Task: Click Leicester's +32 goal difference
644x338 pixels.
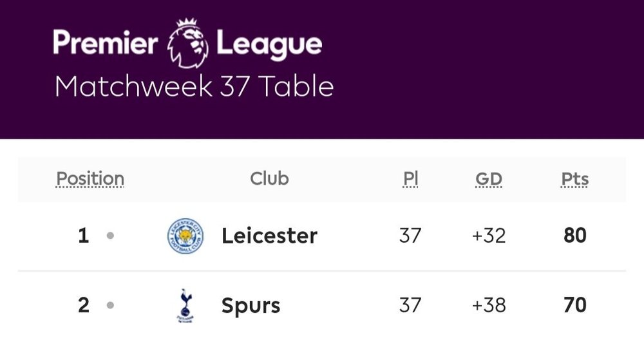Action: click(489, 236)
